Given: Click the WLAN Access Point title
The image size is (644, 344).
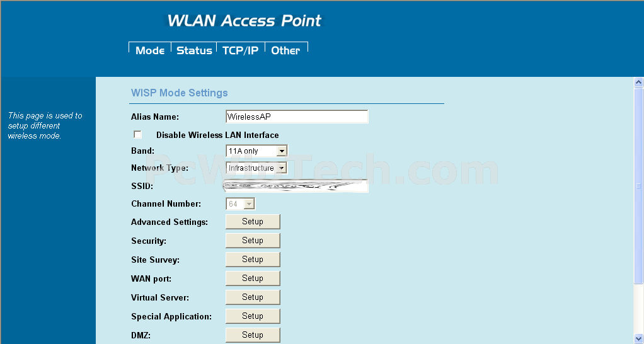Looking at the screenshot, I should pyautogui.click(x=244, y=21).
